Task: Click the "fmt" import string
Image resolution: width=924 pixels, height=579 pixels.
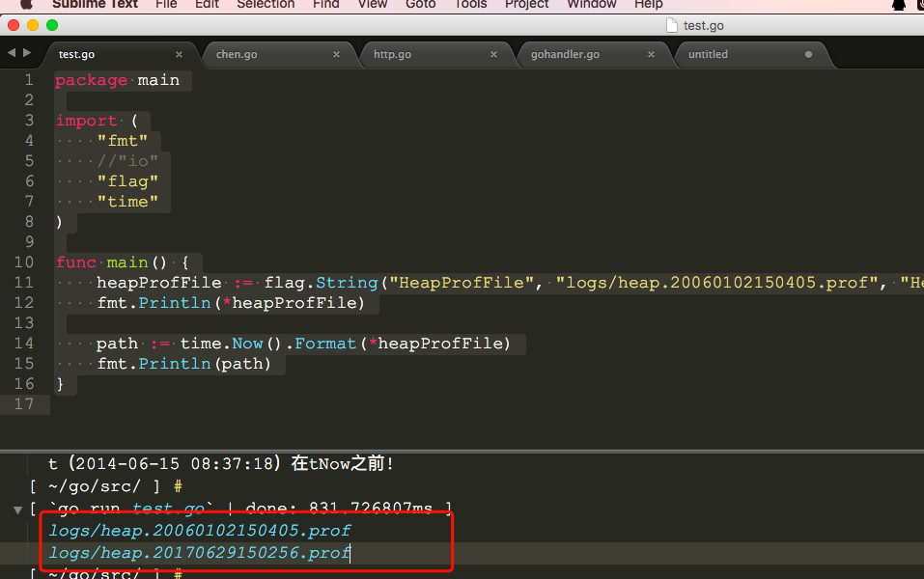Action: [x=123, y=141]
